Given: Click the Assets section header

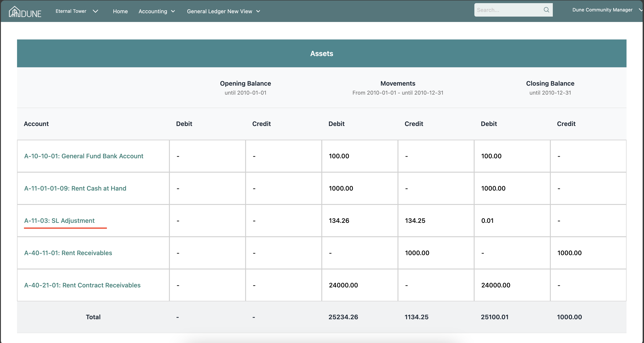Looking at the screenshot, I should tap(322, 54).
